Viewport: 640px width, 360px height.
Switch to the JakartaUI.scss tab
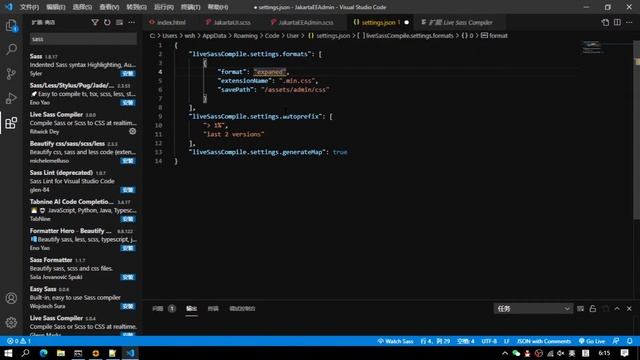(x=232, y=22)
